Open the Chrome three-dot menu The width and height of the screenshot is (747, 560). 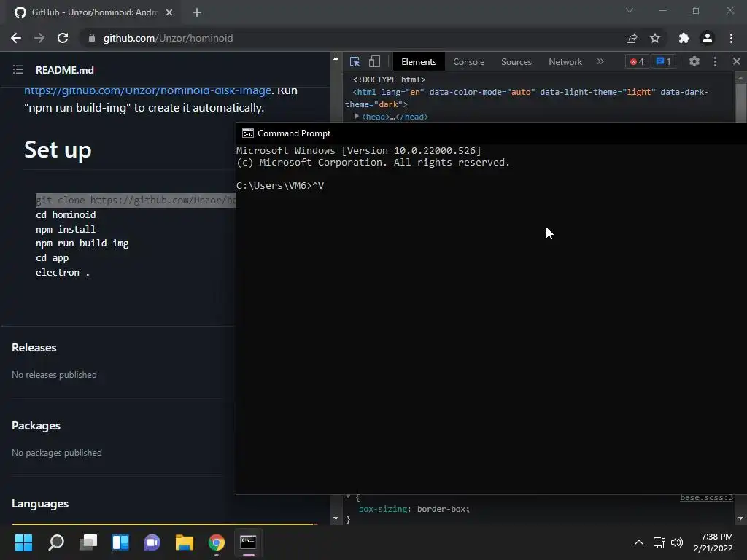coord(731,38)
